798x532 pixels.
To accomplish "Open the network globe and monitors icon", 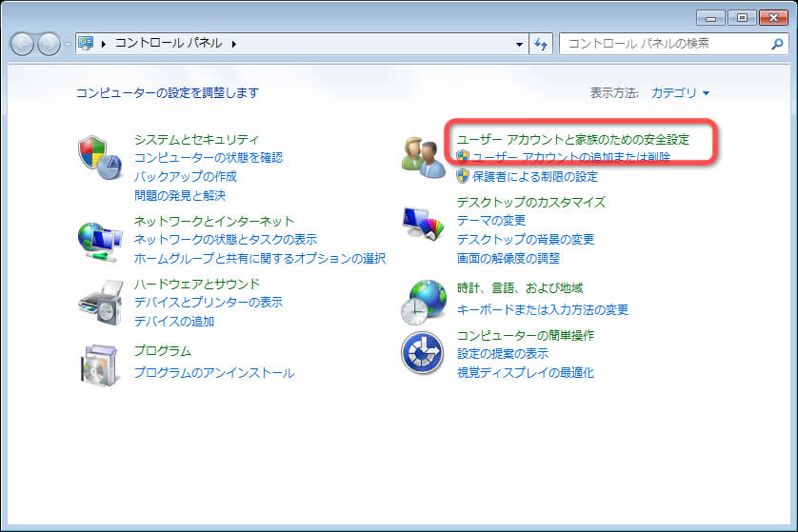I will [x=100, y=242].
